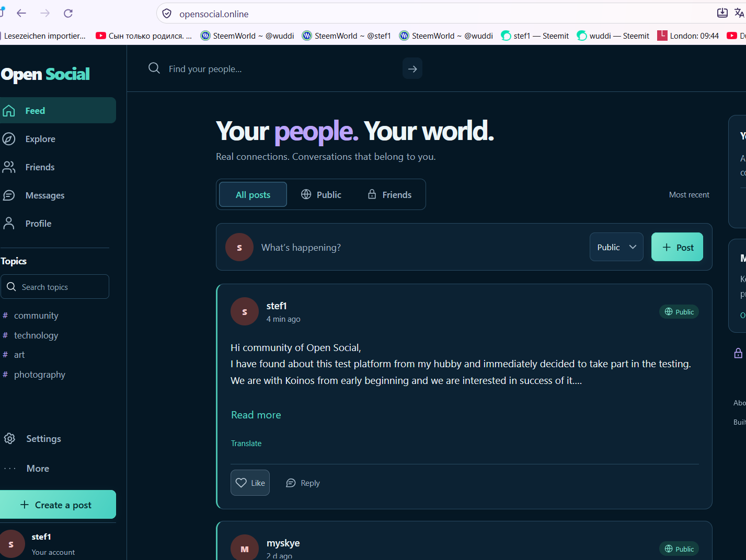Click the Settings gear icon

(9, 439)
